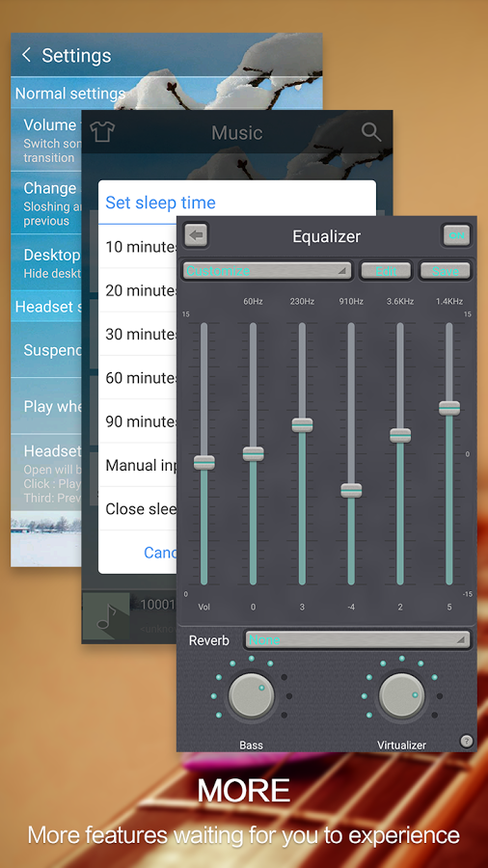Tap the music note album thumbnail
The width and height of the screenshot is (488, 868).
(106, 616)
